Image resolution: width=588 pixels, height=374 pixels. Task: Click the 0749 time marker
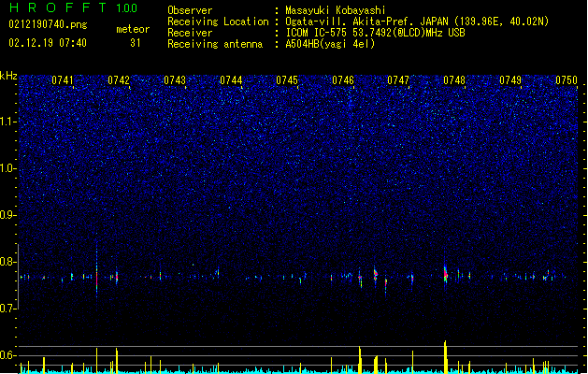click(x=510, y=80)
